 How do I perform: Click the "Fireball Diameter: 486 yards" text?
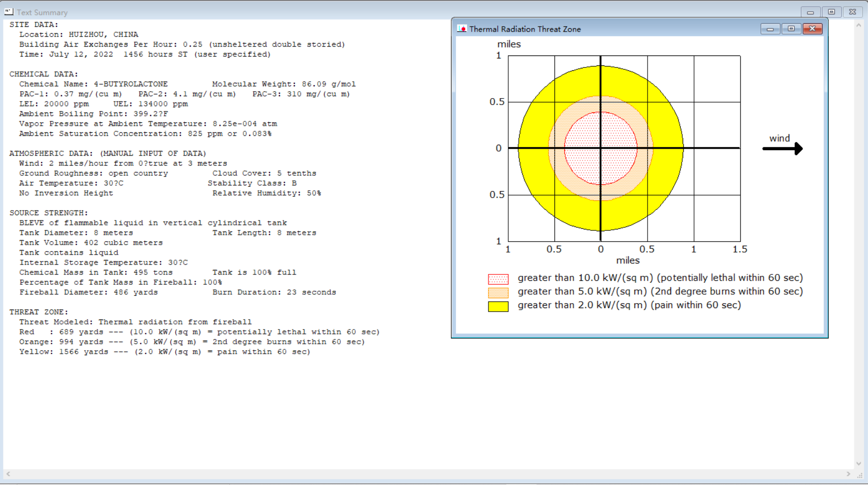pos(89,292)
